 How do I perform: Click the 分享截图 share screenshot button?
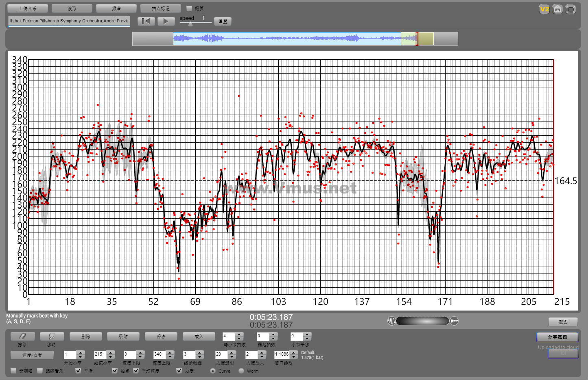tap(557, 337)
